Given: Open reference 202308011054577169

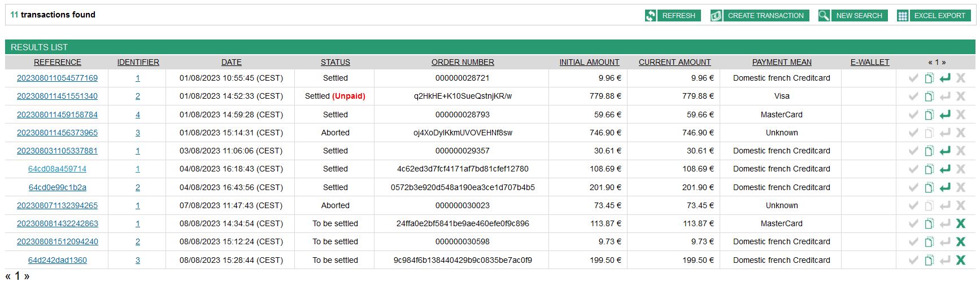Looking at the screenshot, I should (x=57, y=78).
